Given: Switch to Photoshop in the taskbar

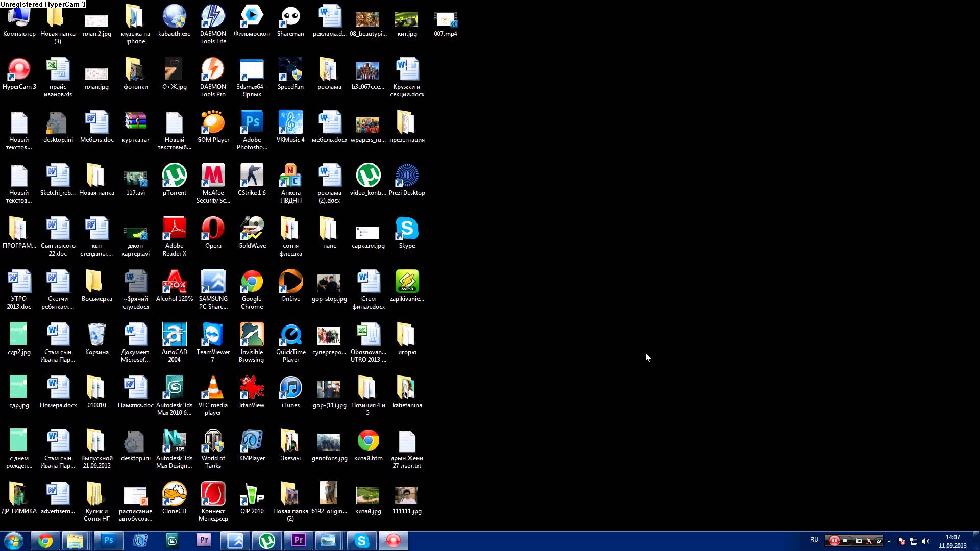Looking at the screenshot, I should 108,541.
